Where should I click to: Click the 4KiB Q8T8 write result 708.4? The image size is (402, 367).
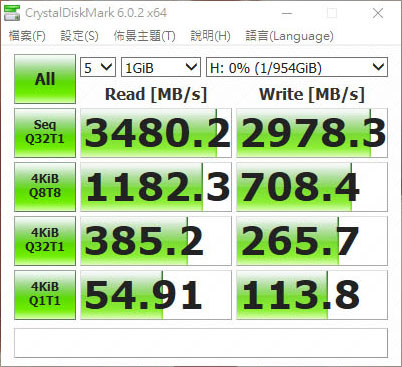(x=312, y=187)
